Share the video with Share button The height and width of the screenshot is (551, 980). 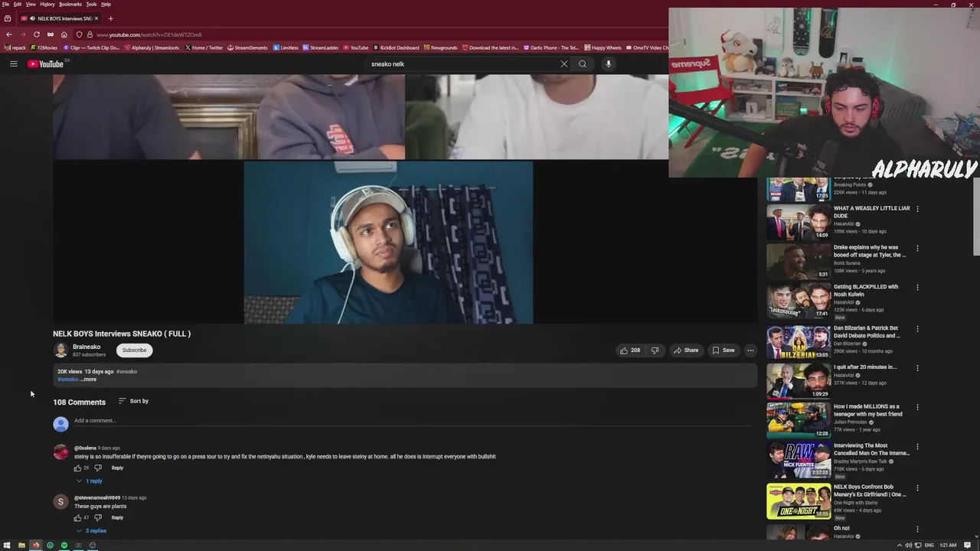(686, 350)
